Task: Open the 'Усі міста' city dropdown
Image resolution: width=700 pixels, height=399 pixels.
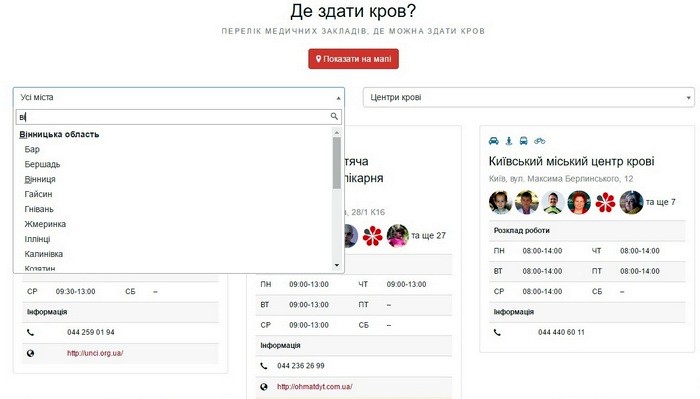Action: pyautogui.click(x=179, y=97)
